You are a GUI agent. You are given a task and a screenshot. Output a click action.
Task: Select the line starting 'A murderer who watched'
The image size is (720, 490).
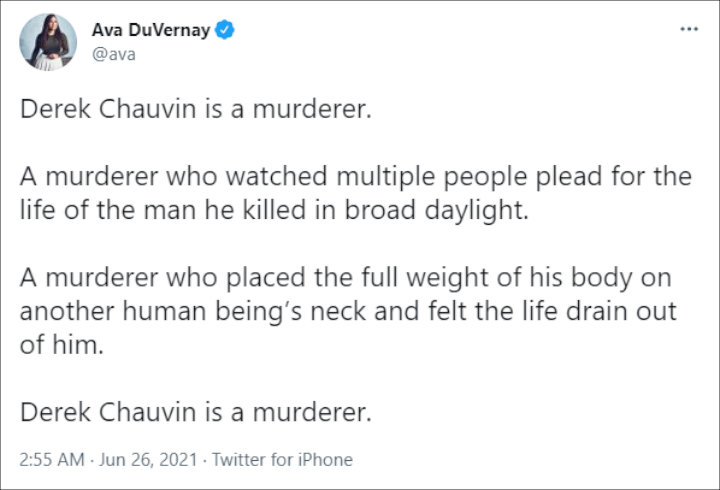[x=355, y=177]
